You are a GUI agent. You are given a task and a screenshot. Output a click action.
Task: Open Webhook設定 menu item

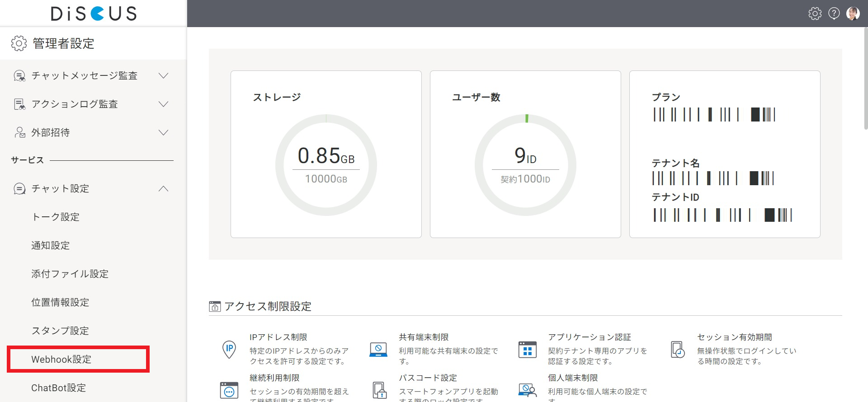(x=61, y=360)
